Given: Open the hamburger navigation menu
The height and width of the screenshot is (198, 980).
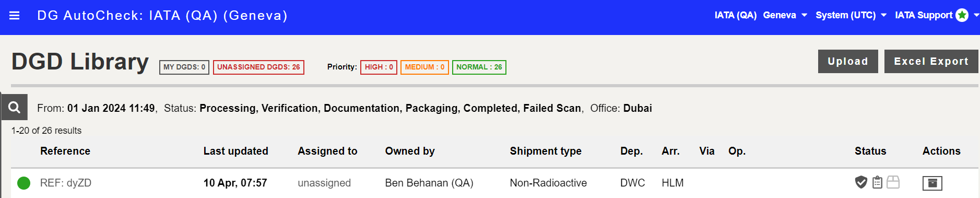Looking at the screenshot, I should point(15,16).
